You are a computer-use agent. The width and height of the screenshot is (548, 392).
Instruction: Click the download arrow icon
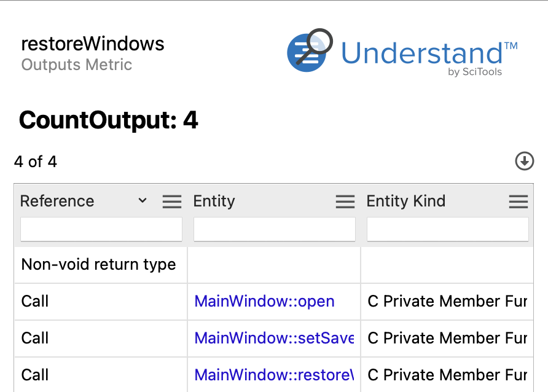coord(524,161)
